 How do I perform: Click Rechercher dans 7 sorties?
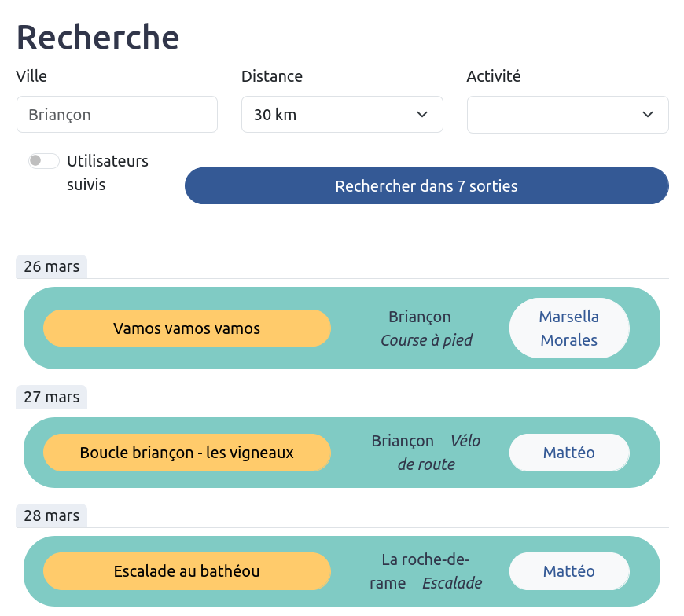pos(427,186)
